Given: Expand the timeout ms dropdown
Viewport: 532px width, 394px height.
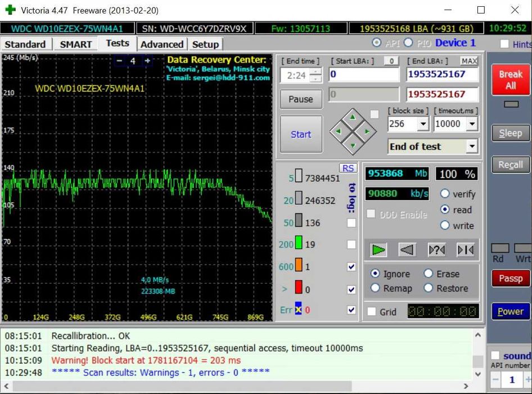Looking at the screenshot, I should click(x=472, y=124).
